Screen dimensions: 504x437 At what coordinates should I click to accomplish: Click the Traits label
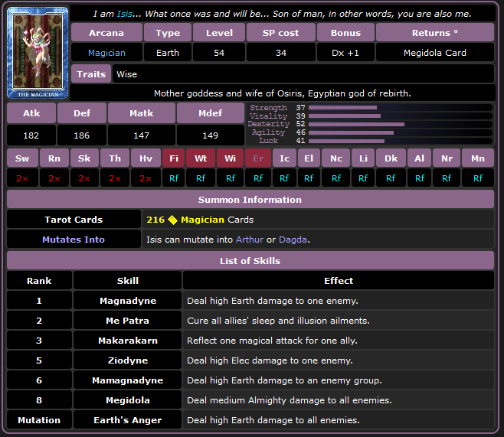tap(91, 73)
